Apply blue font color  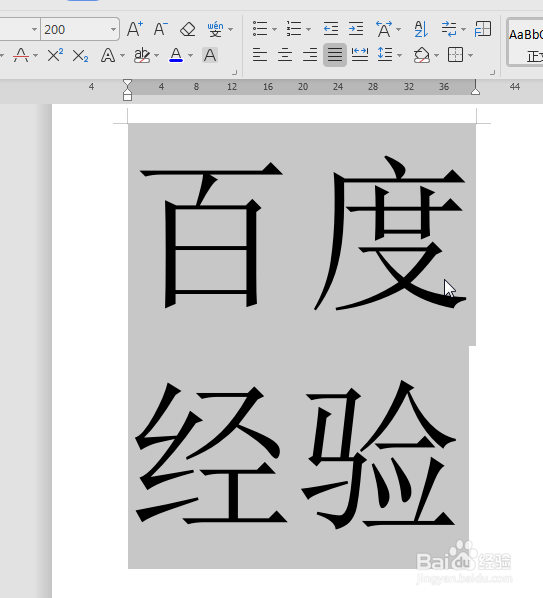tap(176, 55)
